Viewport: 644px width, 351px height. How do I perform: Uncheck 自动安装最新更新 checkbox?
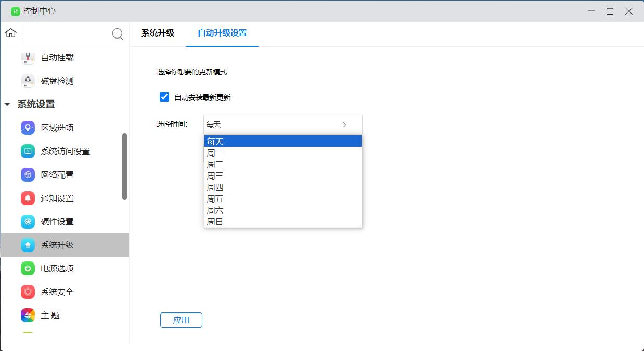pos(164,97)
